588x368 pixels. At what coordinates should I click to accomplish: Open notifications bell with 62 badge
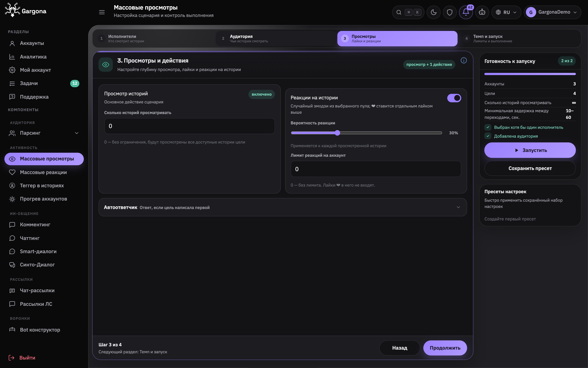[466, 12]
